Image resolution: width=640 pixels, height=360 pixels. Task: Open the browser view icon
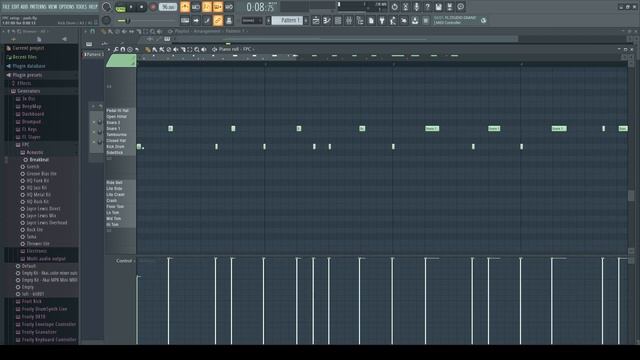coord(360,20)
